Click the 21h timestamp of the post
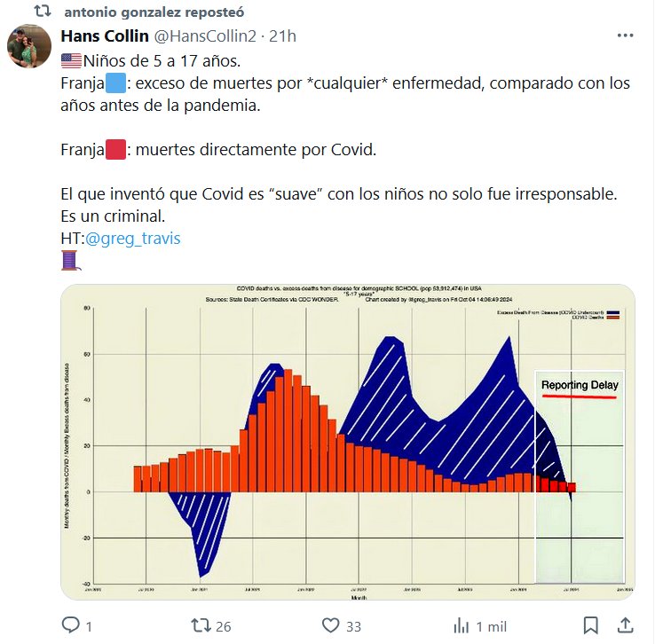The image size is (655, 644). pyautogui.click(x=282, y=36)
